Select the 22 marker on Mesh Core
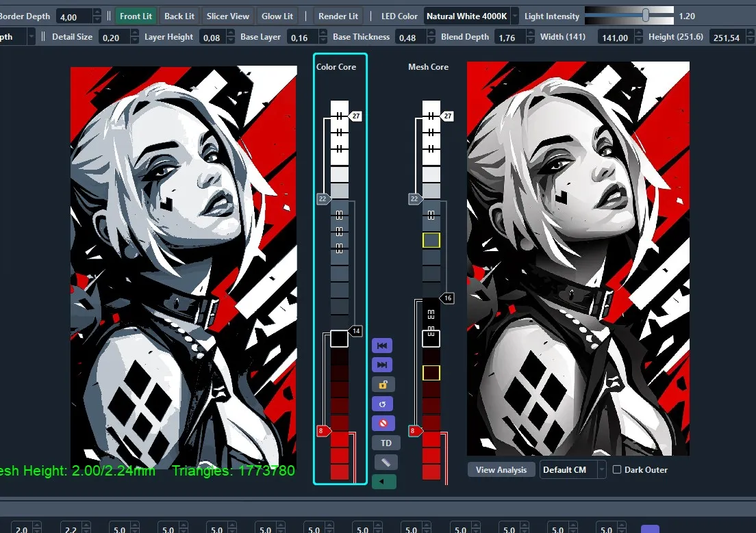Screen dimensions: 756x533 [x=415, y=198]
